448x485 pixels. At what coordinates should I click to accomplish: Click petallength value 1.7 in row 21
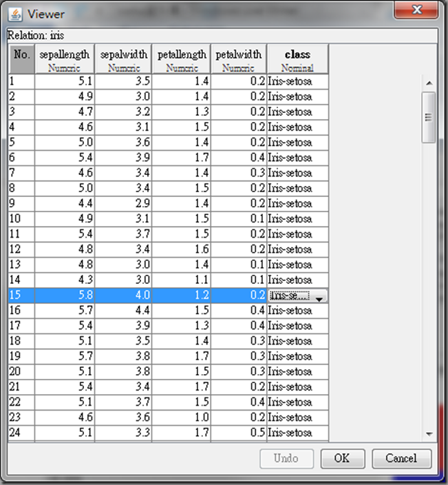182,386
